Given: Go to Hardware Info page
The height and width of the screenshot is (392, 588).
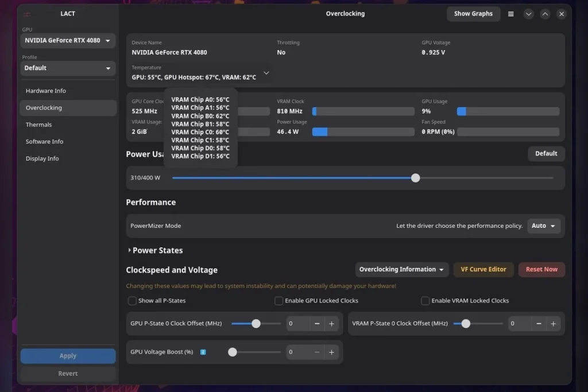Looking at the screenshot, I should click(x=68, y=91).
